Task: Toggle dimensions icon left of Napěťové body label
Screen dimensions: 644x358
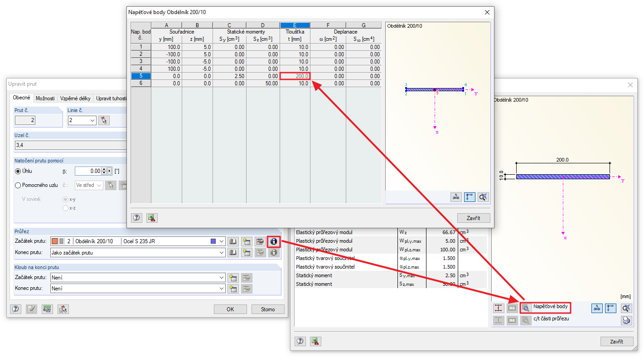Action: click(x=499, y=308)
